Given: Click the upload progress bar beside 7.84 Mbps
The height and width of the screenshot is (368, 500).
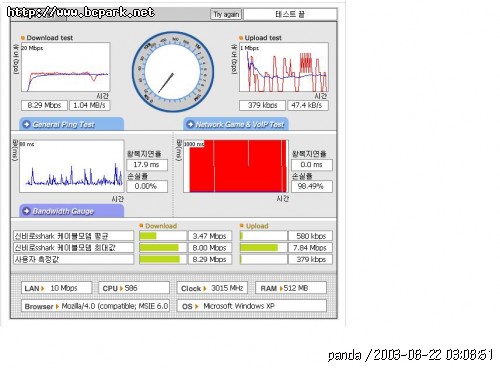Looking at the screenshot, I should (x=263, y=248).
